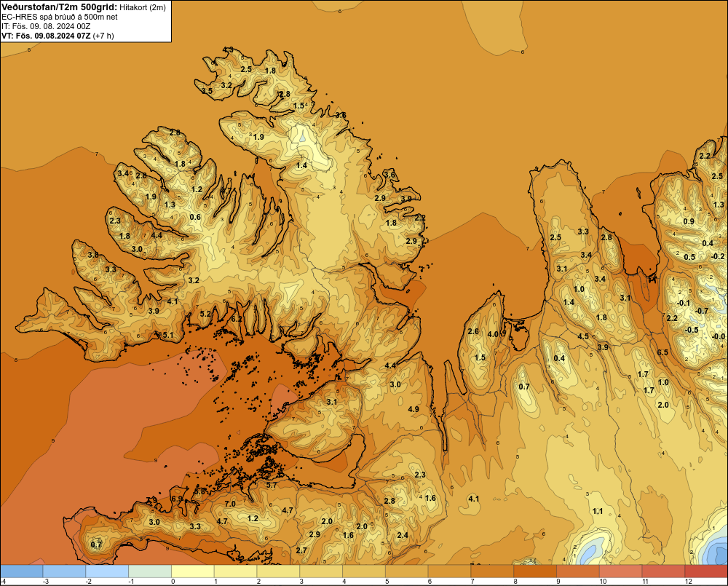Click the temperature value 3.8 on the western peninsula
Image resolution: width=728 pixels, height=586 pixels.
point(93,255)
